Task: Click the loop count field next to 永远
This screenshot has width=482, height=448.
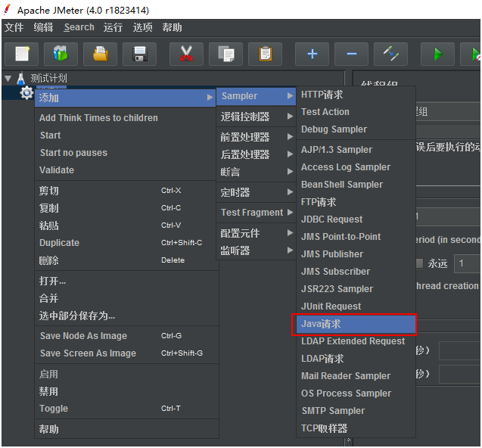Action: click(x=468, y=263)
